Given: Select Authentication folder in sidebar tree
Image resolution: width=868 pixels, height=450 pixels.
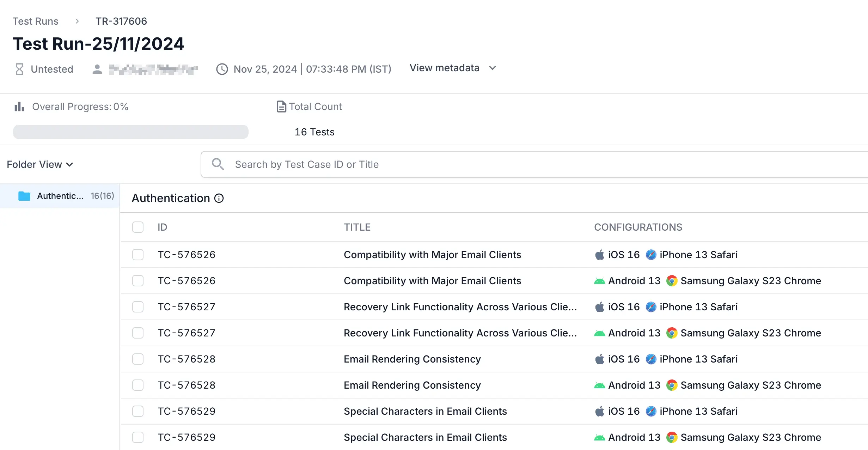Looking at the screenshot, I should [x=61, y=196].
